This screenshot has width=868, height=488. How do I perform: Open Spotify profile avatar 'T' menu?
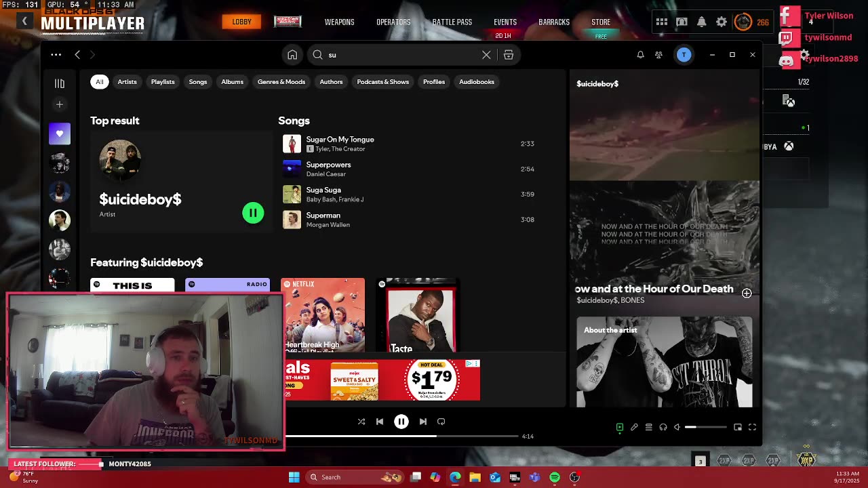[x=684, y=55]
